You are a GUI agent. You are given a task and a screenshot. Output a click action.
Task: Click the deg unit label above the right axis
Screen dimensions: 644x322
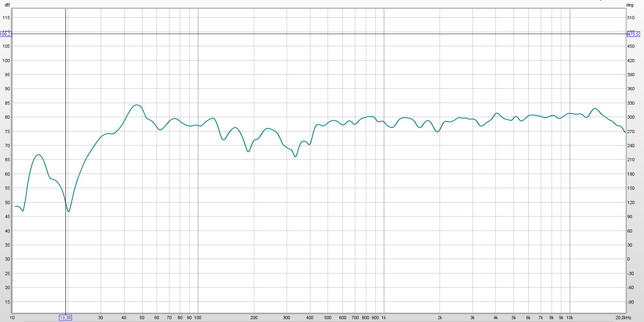pos(630,5)
